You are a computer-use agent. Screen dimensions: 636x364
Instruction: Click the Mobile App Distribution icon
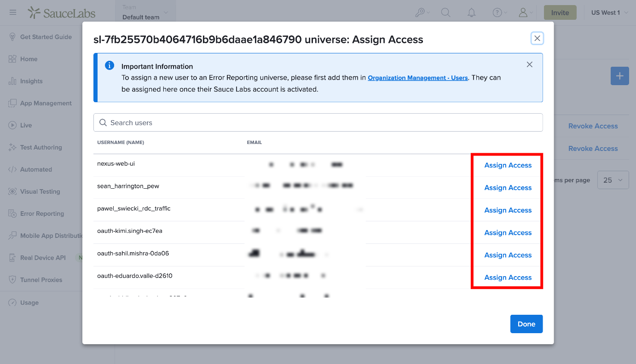[x=12, y=236]
